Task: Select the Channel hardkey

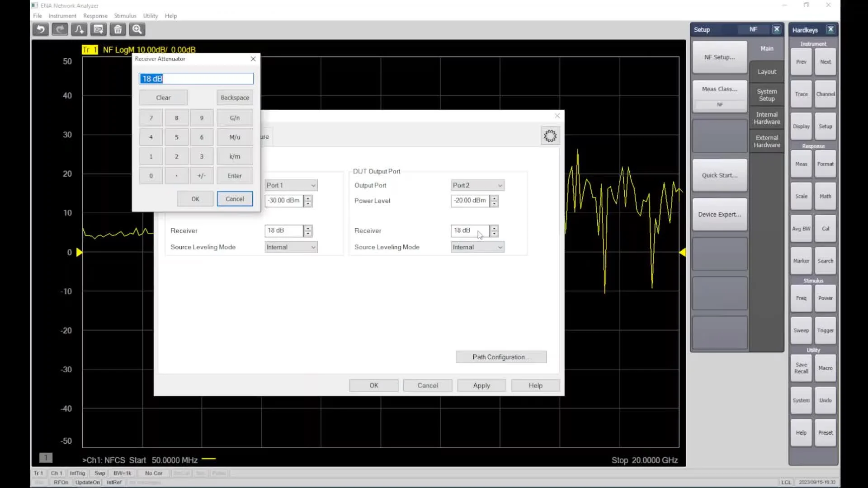Action: tap(826, 94)
